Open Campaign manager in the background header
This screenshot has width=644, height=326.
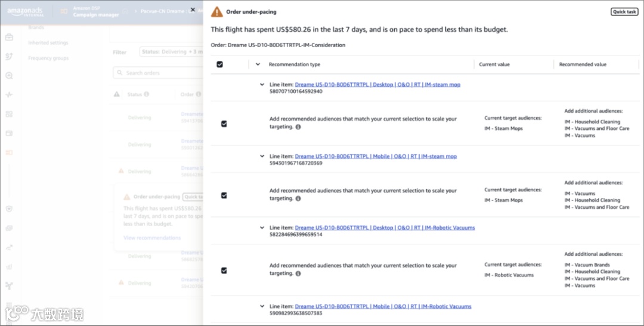pos(96,15)
